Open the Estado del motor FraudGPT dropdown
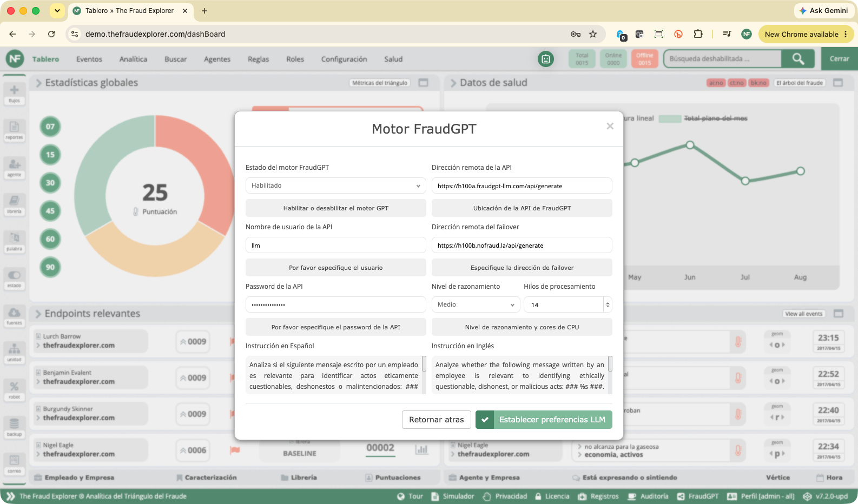858x504 pixels. [x=336, y=185]
